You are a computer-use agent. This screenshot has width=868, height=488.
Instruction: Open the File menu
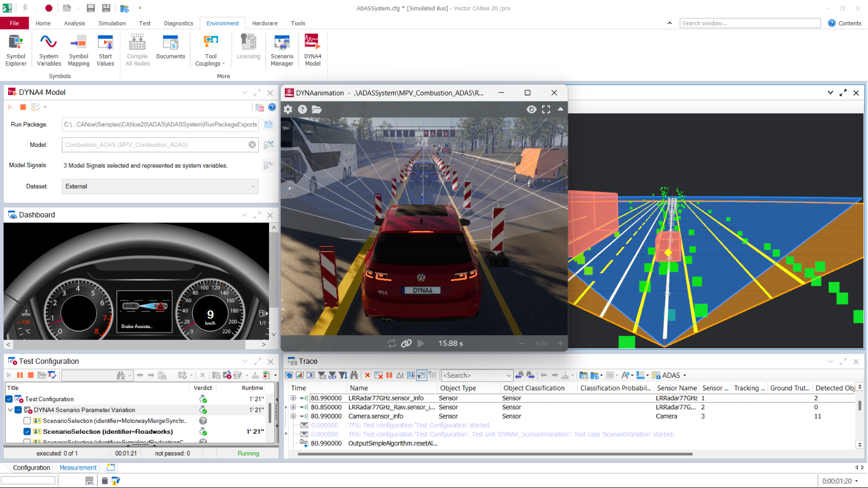click(14, 23)
